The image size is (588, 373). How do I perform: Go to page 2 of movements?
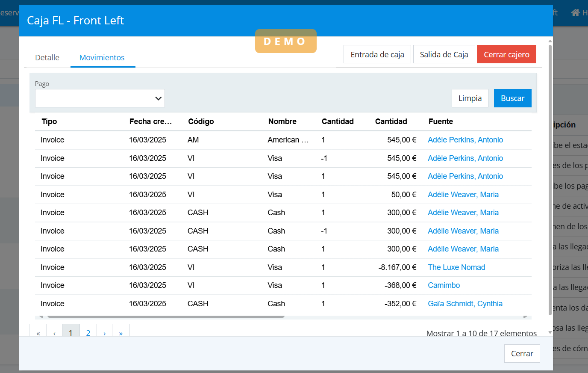pos(88,333)
